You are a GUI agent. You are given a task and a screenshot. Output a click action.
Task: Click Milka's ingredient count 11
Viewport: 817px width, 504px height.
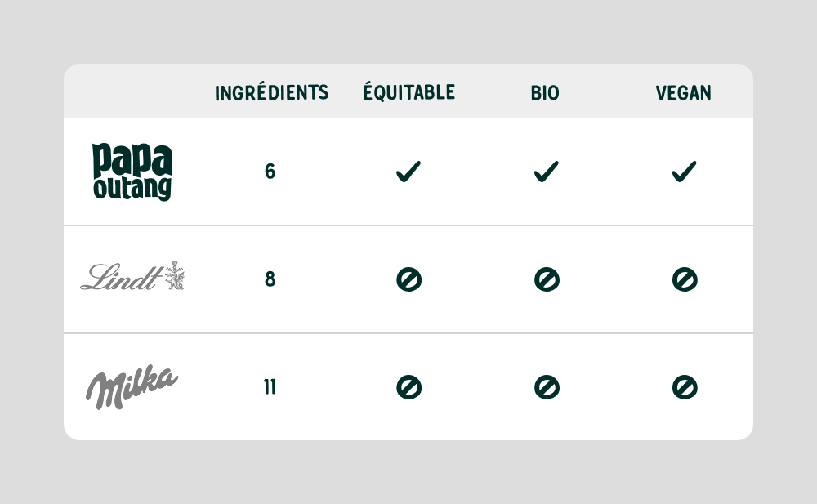pos(270,387)
